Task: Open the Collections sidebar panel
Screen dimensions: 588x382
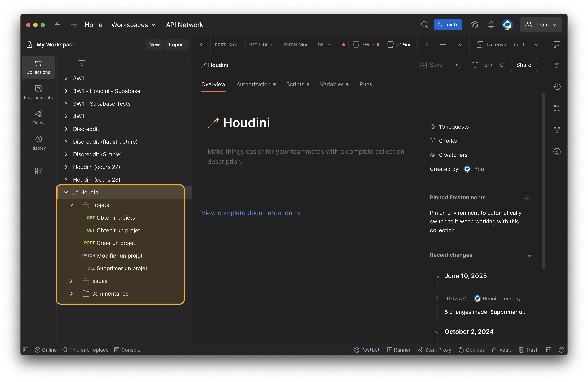Action: pos(38,67)
